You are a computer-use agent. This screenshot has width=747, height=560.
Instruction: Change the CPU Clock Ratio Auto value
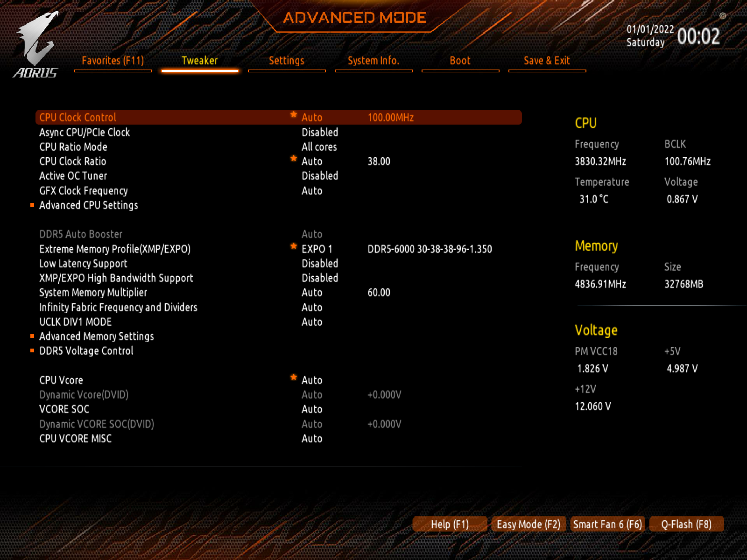(312, 161)
